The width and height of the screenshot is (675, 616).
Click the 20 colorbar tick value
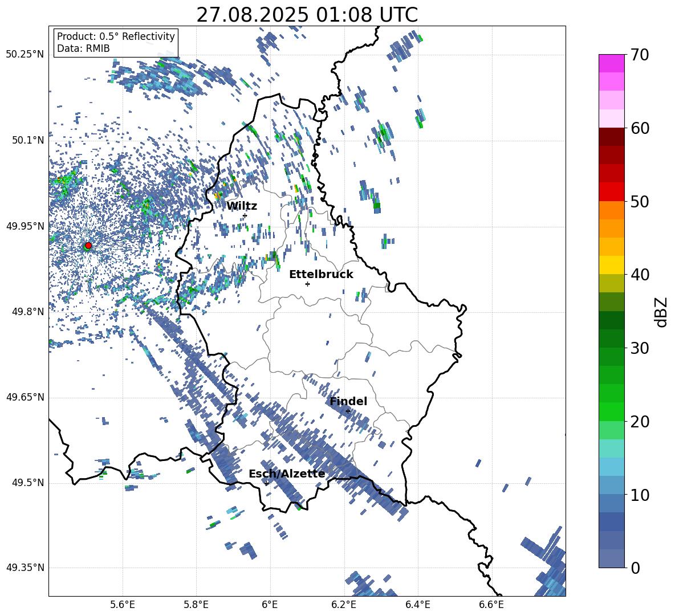coord(640,421)
